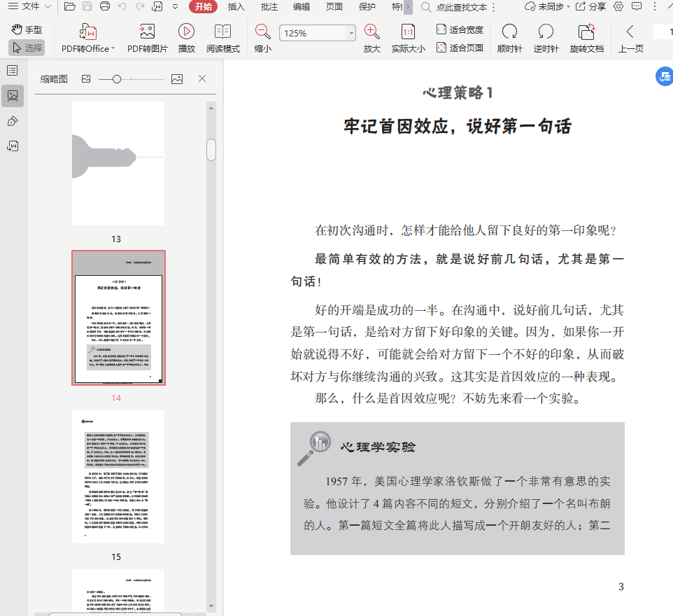Open the 保护 tab
Screen dimensions: 673x616
(367, 7)
